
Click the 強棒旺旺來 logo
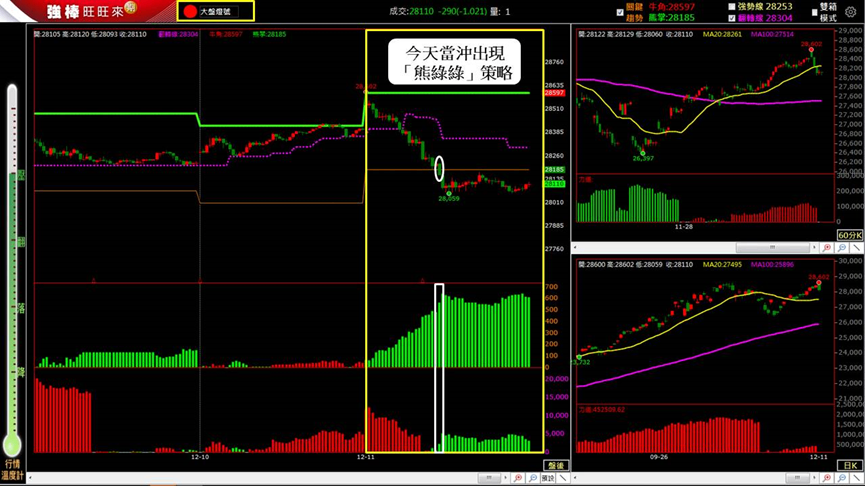[92, 10]
